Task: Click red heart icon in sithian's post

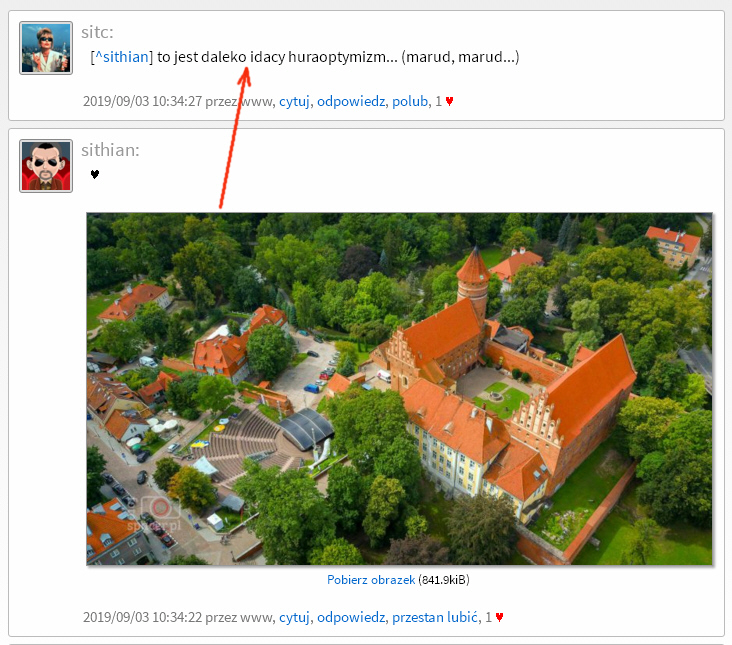Action: 499,617
